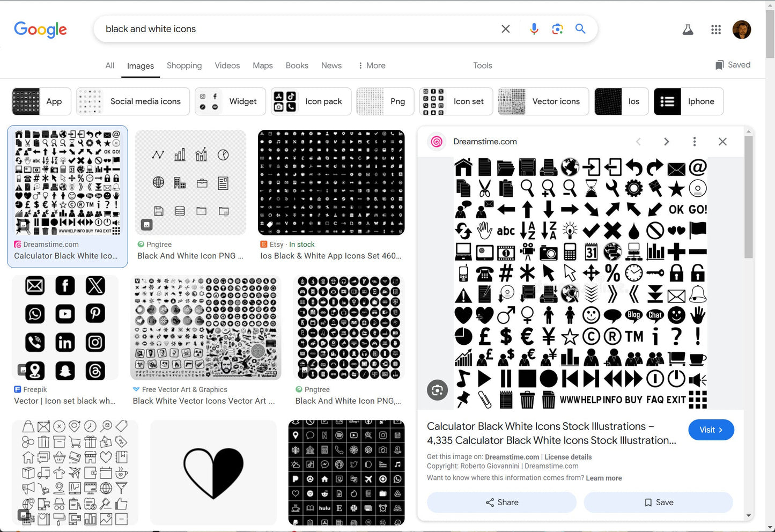
Task: Switch to the Shopping tab
Action: pos(184,65)
